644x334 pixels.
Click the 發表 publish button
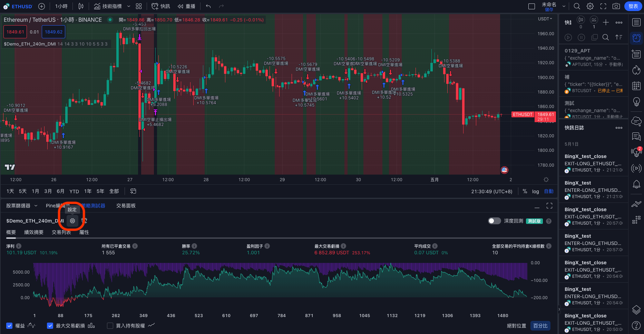tap(633, 6)
